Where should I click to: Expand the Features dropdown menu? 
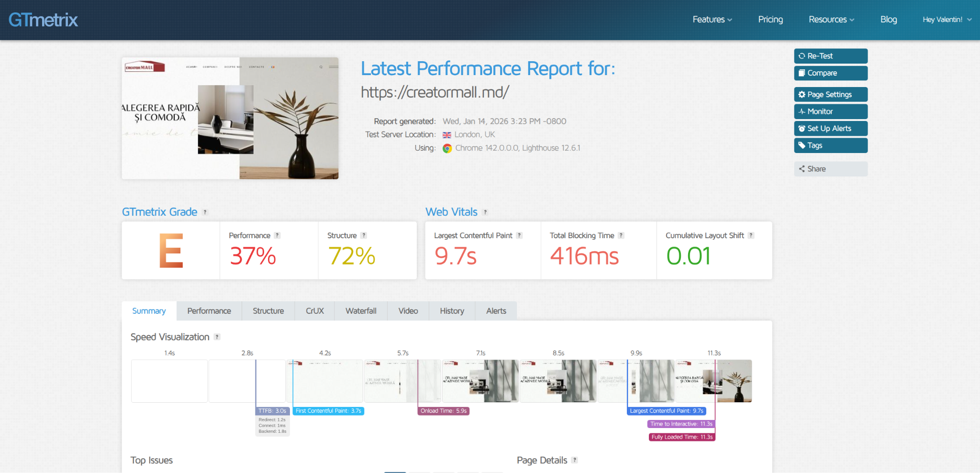pyautogui.click(x=712, y=20)
